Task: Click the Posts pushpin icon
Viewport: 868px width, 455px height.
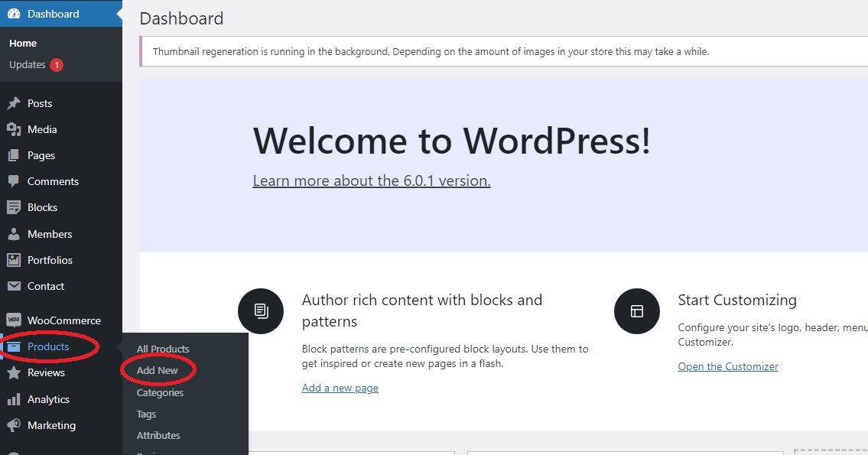Action: [14, 103]
